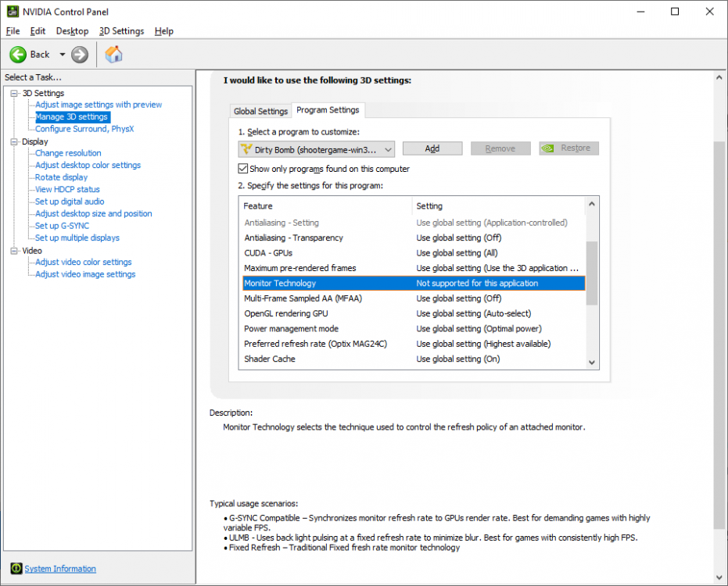Viewport: 728px width, 586px height.
Task: Select Power management mode row
Action: (x=413, y=328)
